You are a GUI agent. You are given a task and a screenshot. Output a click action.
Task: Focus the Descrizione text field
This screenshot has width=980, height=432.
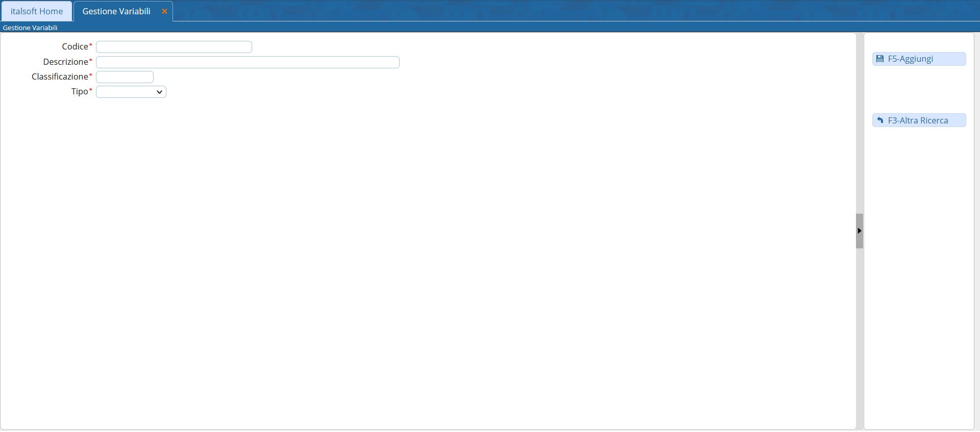248,62
